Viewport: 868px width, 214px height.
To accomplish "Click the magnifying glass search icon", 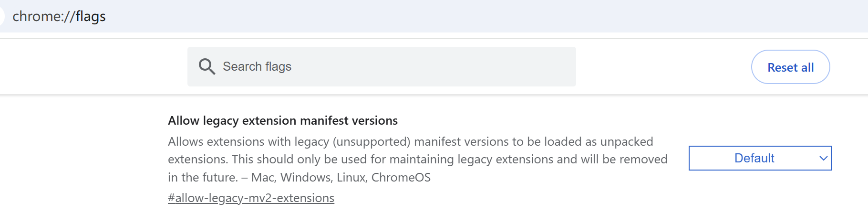I will click(x=207, y=66).
